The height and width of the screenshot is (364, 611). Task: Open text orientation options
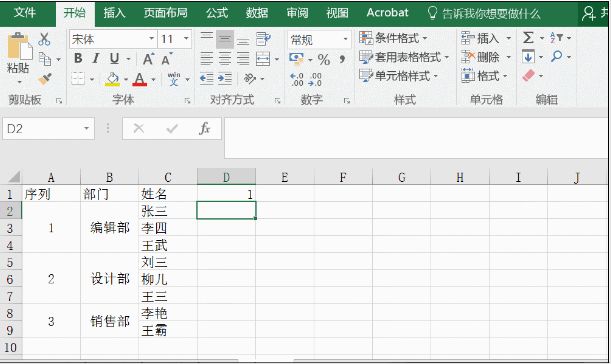coord(249,79)
